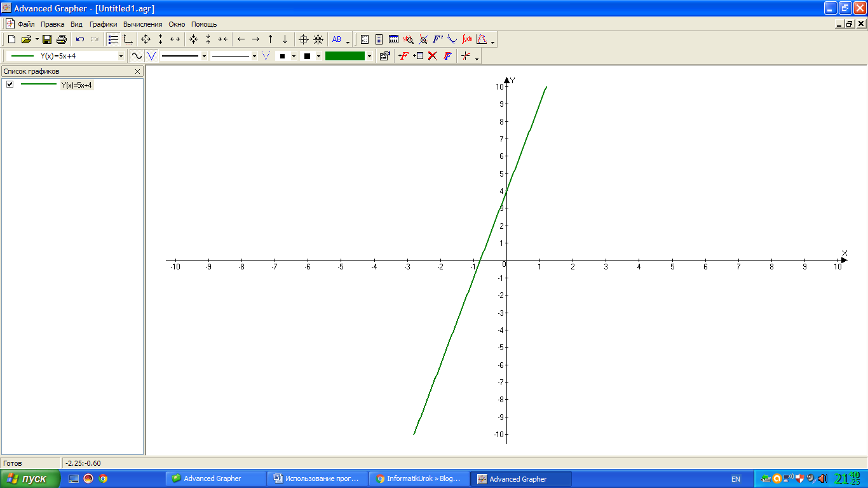868x488 pixels.
Task: Open the document properties sheet icon
Action: pos(365,39)
